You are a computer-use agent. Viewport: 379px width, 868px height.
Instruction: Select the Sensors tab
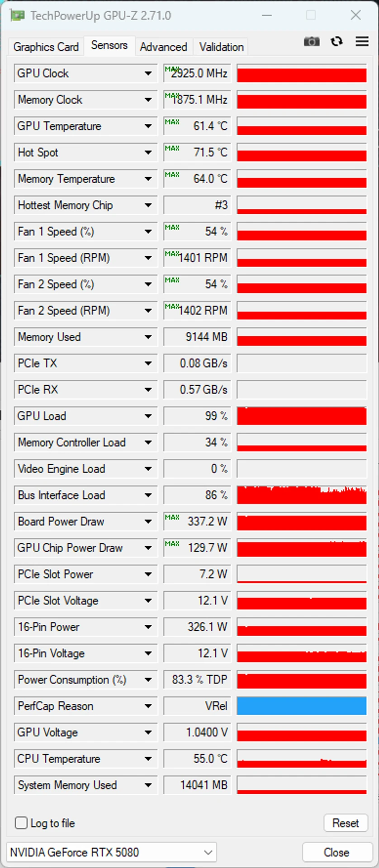tap(109, 45)
